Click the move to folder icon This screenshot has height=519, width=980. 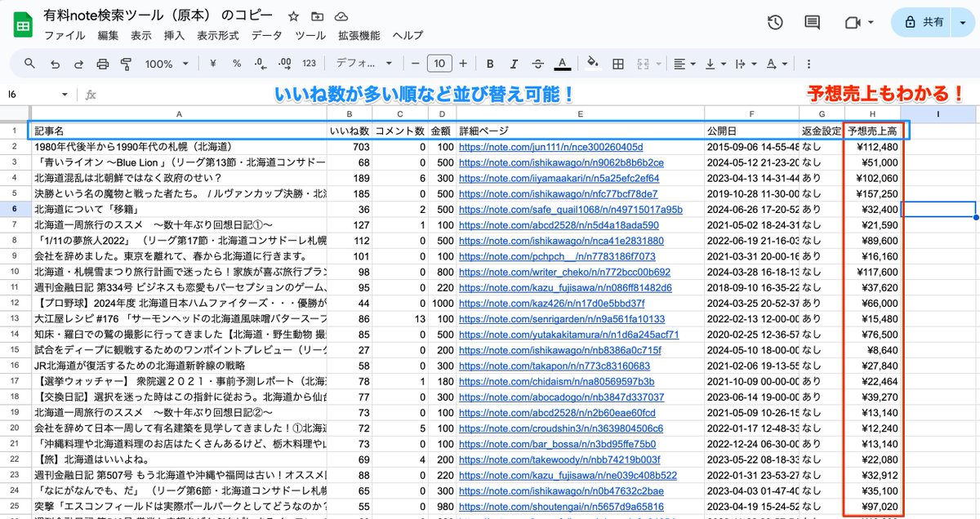pos(318,17)
